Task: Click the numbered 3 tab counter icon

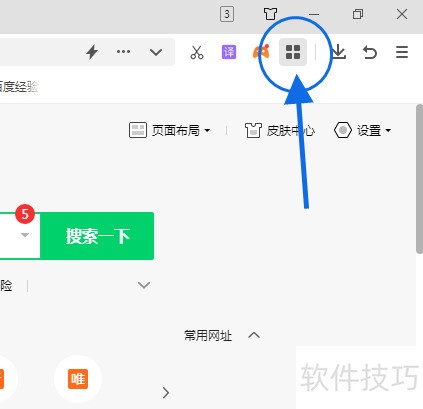Action: tap(227, 14)
